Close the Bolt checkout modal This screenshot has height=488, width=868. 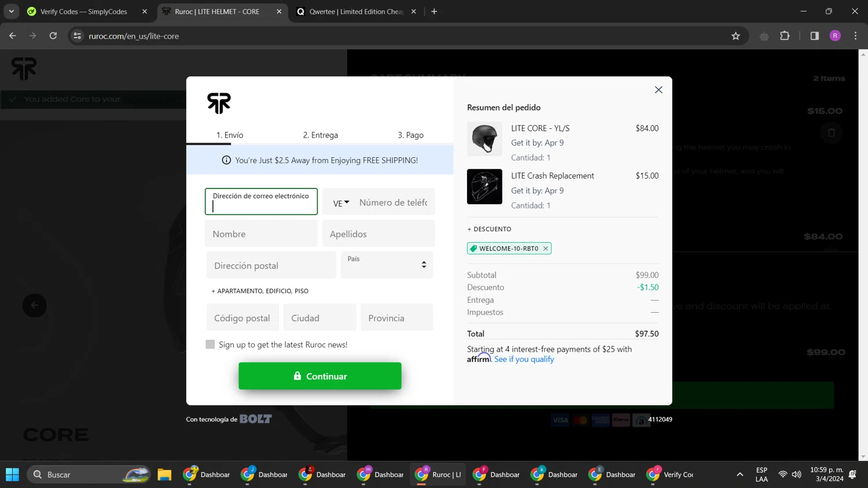tap(659, 90)
